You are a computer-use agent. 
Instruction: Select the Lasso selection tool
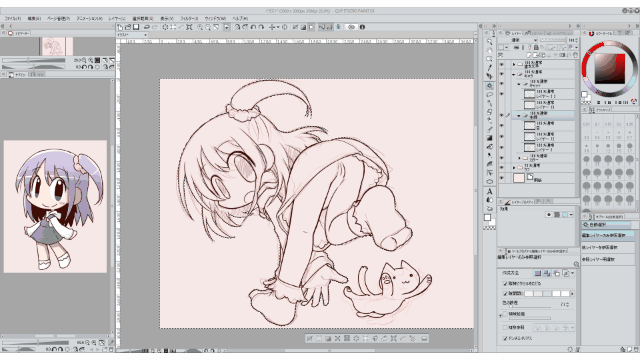click(489, 94)
